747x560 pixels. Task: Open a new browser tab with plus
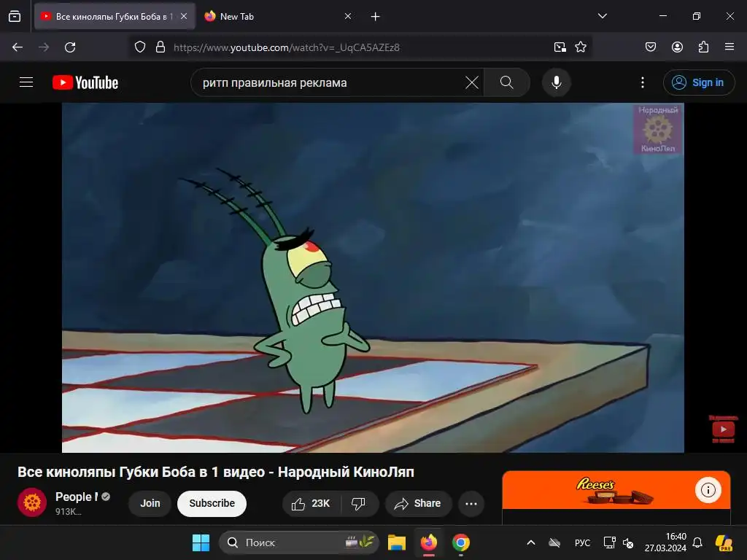pos(376,17)
